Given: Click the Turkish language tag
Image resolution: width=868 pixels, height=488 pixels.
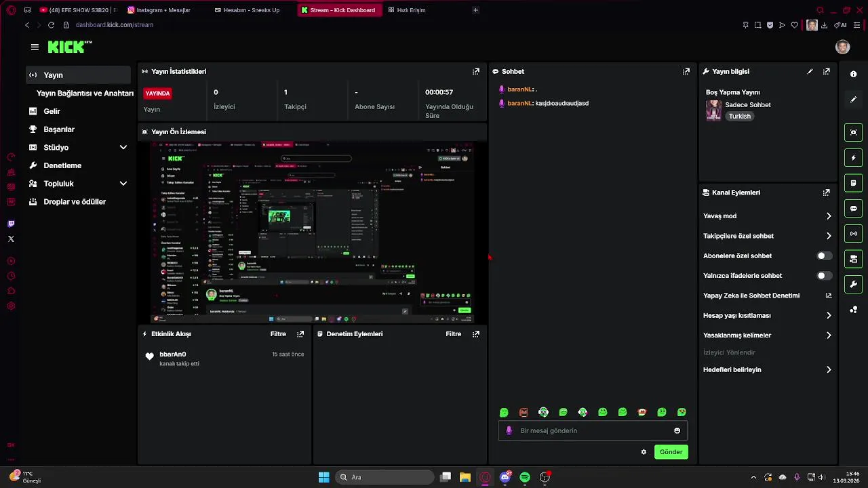Looking at the screenshot, I should coord(740,117).
